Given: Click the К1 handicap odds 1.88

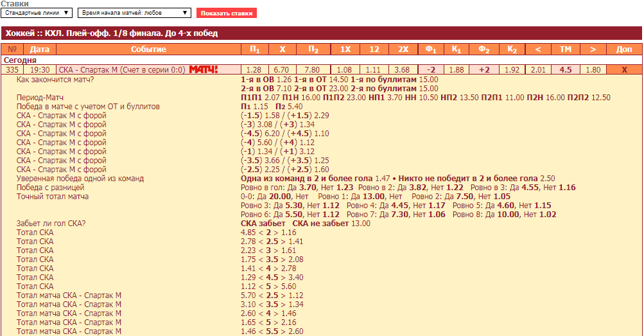Looking at the screenshot, I should pos(457,69).
